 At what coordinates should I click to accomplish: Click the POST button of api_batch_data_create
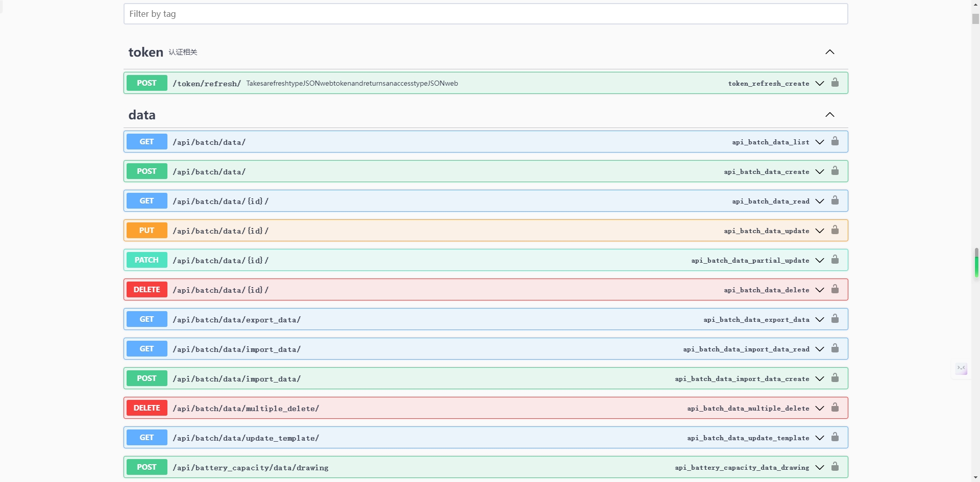[x=146, y=171]
